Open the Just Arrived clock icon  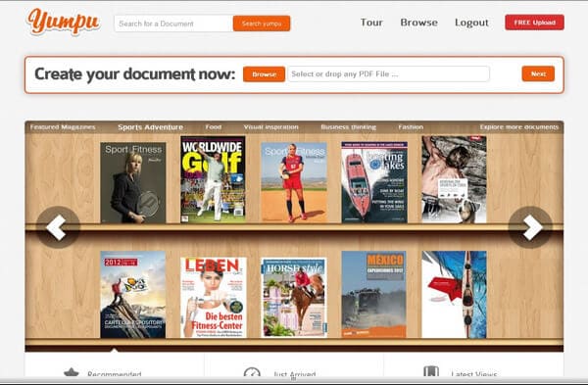coord(252,372)
